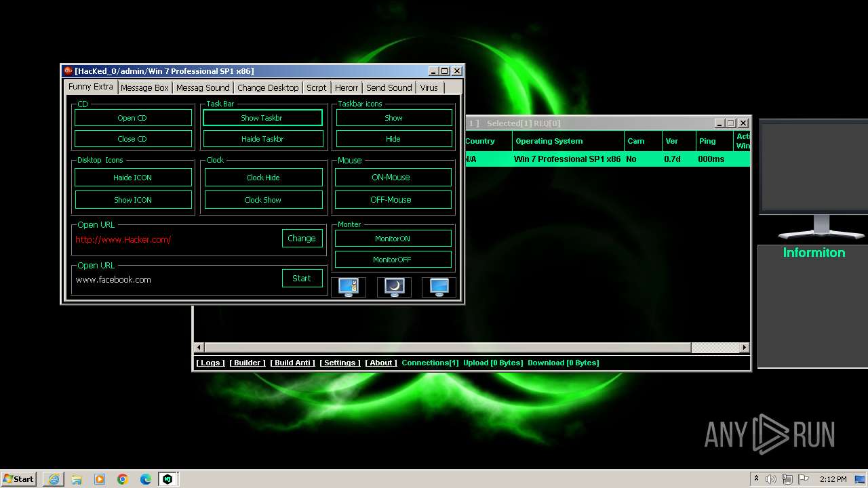Click the Haide Taskbr button

pos(263,139)
